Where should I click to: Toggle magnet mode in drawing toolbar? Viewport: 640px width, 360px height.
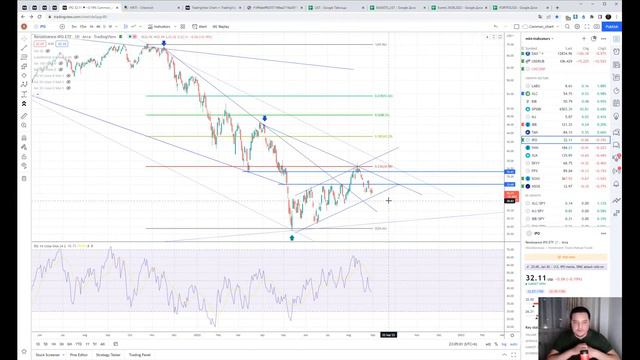pos(24,138)
